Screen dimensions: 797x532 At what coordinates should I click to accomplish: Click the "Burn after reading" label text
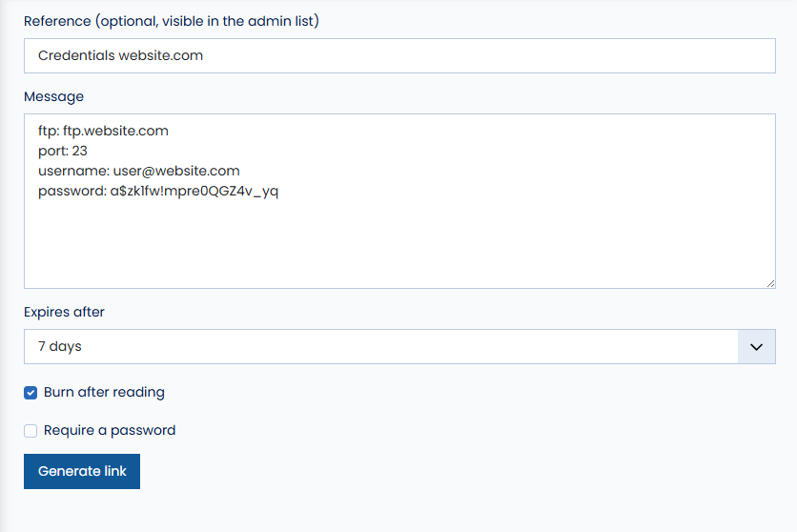pyautogui.click(x=104, y=392)
